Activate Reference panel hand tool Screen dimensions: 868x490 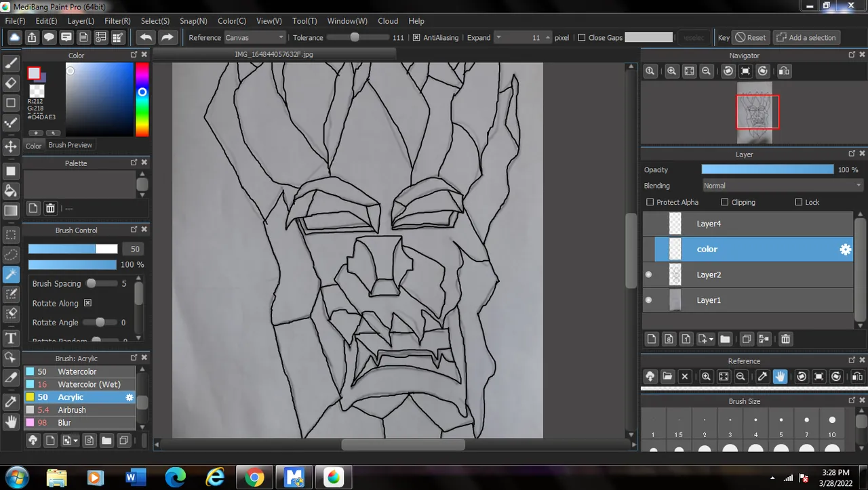tap(780, 376)
